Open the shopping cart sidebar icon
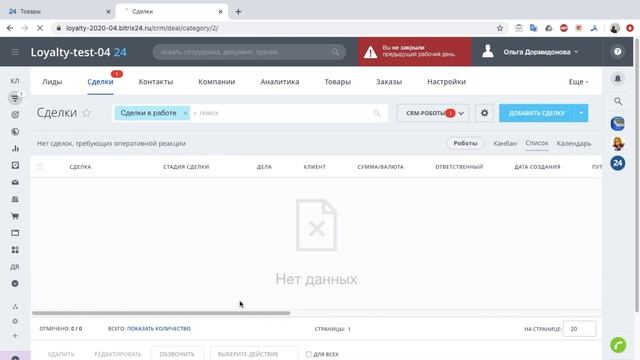The width and height of the screenshot is (640, 360). [15, 216]
